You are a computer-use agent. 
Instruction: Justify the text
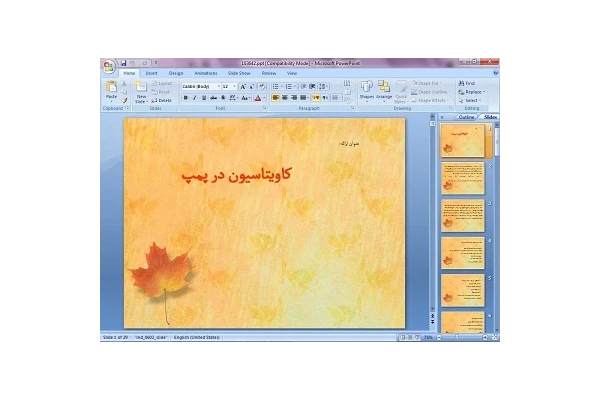[x=303, y=98]
